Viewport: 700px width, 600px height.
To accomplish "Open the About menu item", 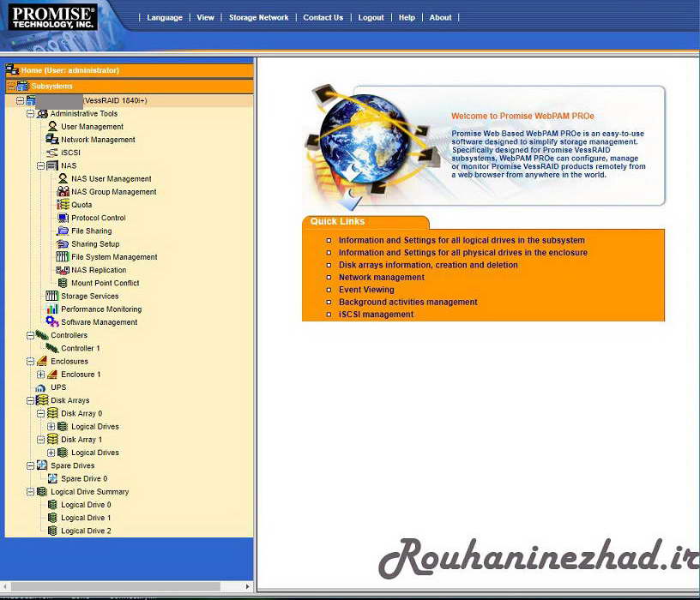I will pos(440,18).
